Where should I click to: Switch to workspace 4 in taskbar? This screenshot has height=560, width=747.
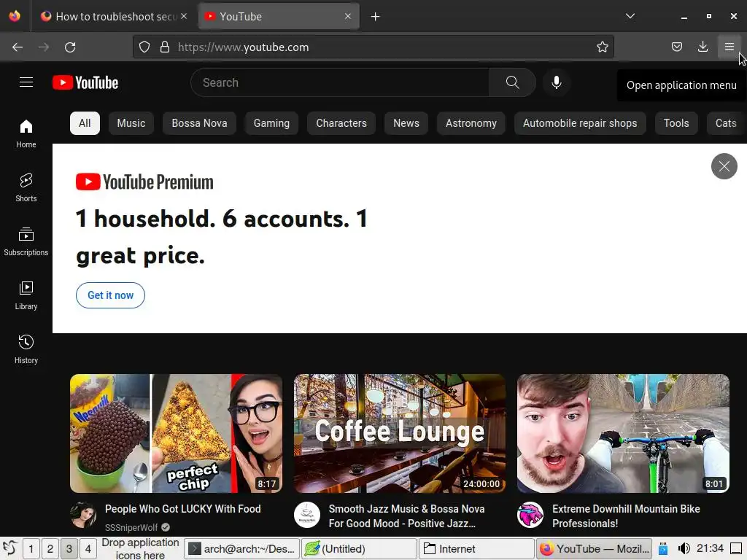click(x=88, y=549)
